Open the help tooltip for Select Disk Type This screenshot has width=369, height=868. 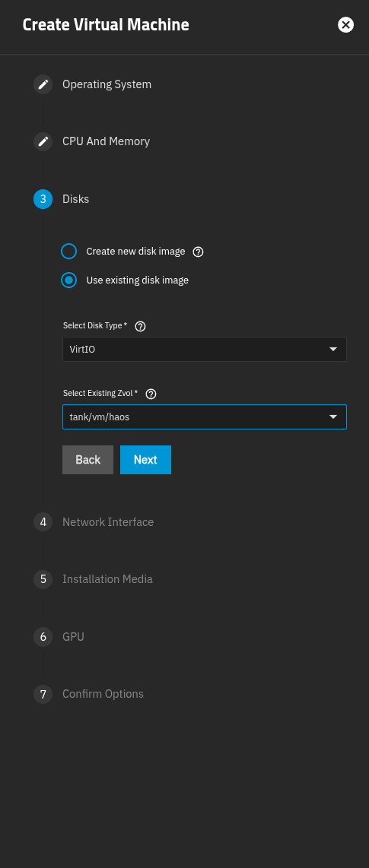click(x=141, y=326)
